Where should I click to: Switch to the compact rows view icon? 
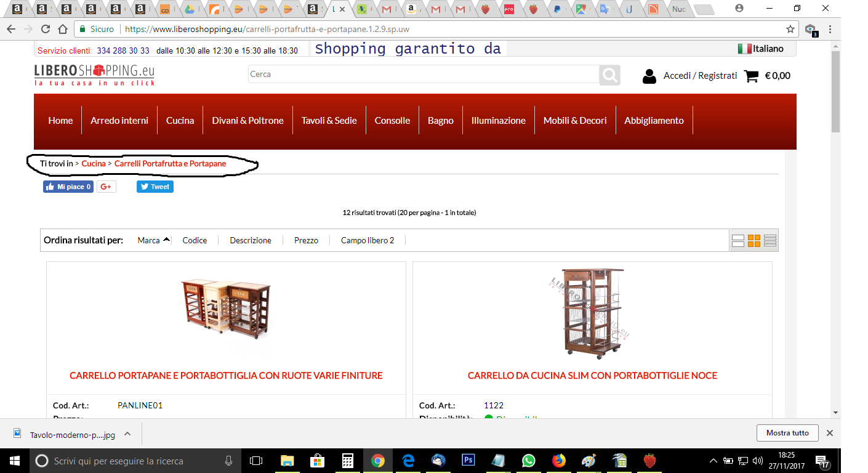coord(770,241)
